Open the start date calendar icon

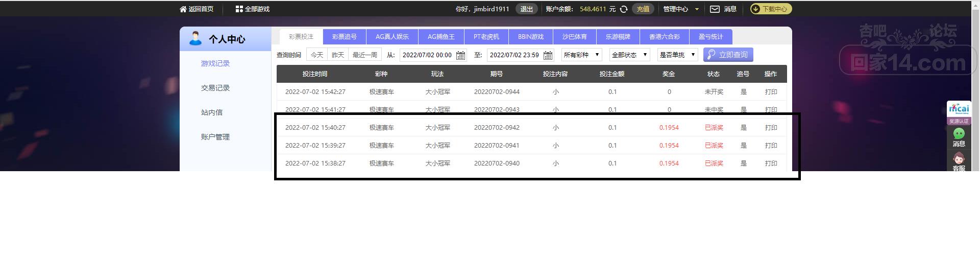460,55
